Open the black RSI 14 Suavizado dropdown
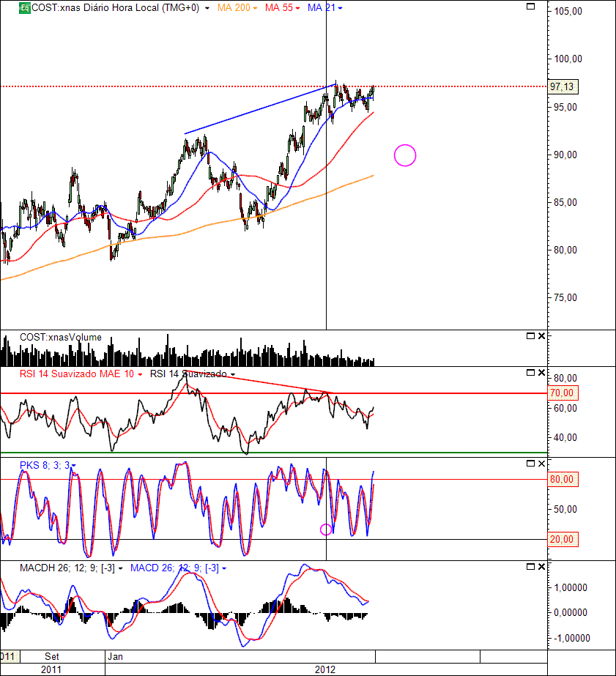This screenshot has height=676, width=616. [233, 375]
